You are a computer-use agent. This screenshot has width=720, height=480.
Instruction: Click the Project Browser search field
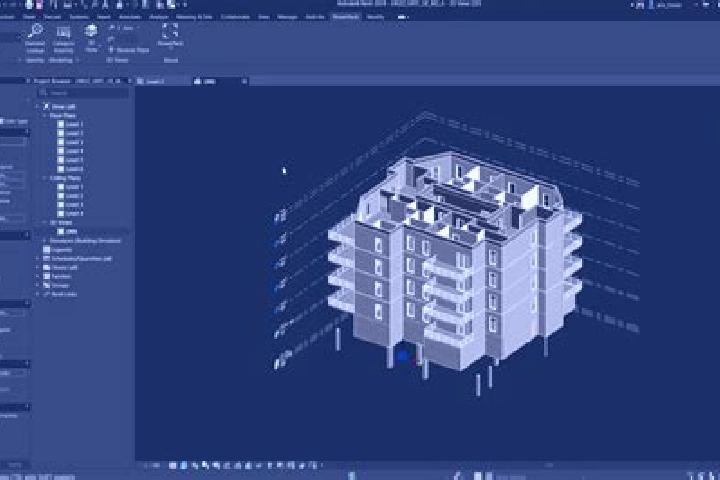[x=84, y=93]
